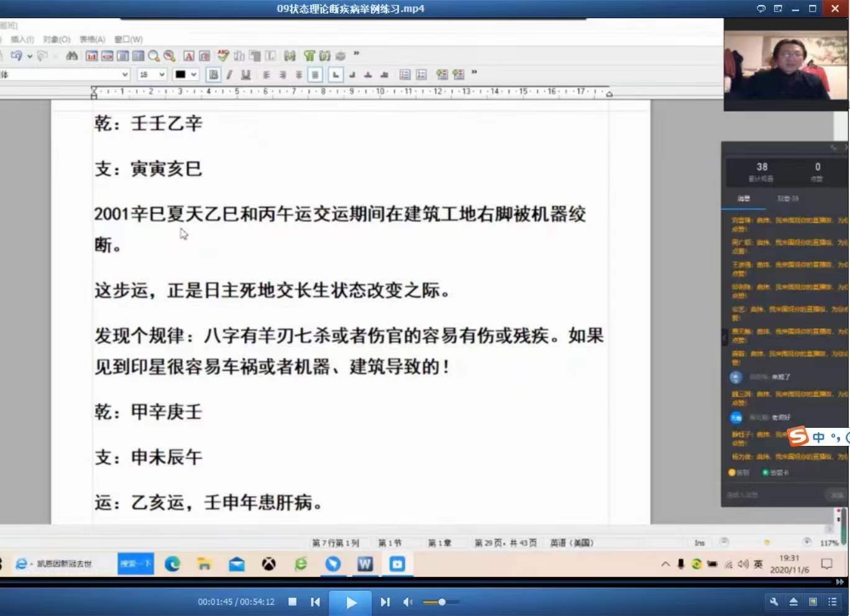Open Microsoft Edge from the taskbar

172,564
